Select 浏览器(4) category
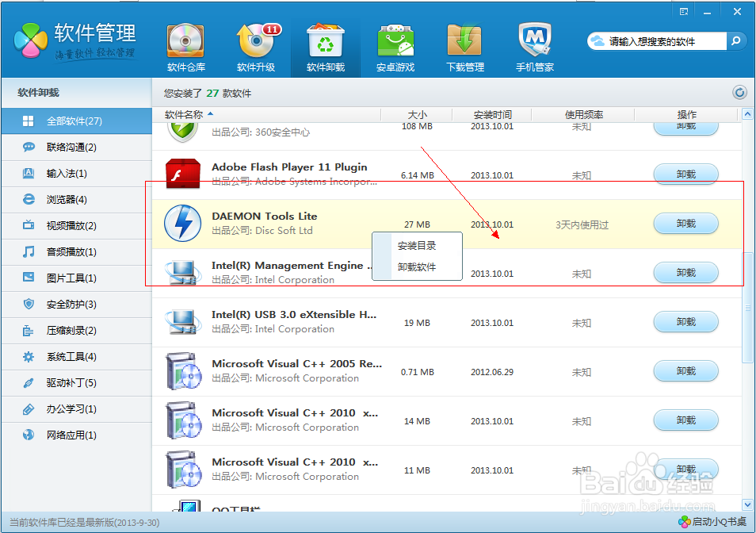 click(x=77, y=199)
